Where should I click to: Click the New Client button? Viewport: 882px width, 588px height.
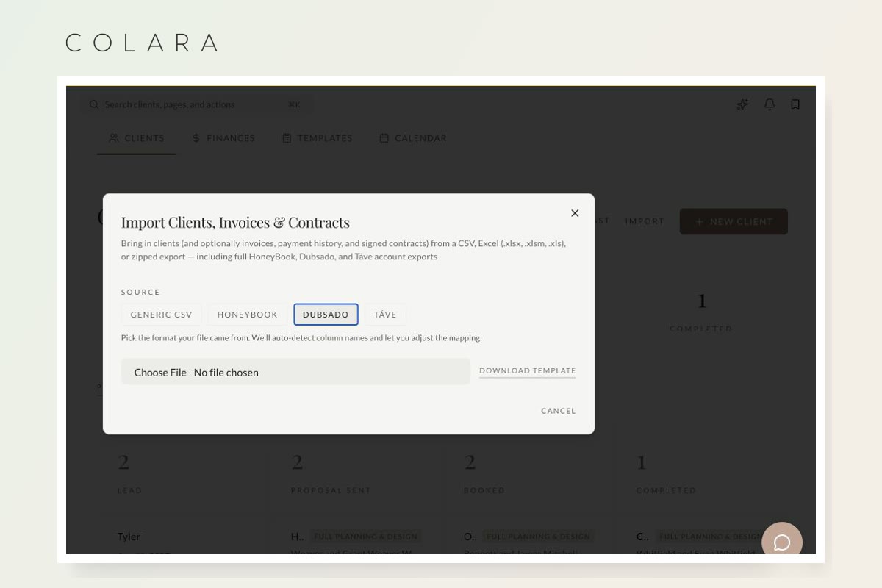(x=734, y=221)
